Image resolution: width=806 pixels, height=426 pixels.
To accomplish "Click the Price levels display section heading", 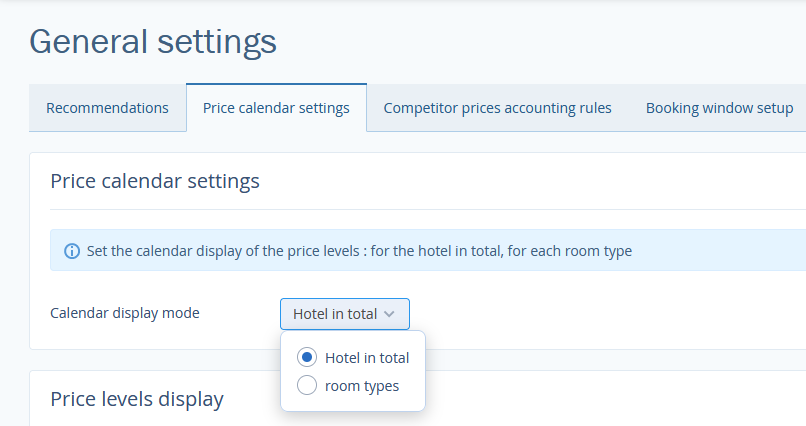I will point(137,399).
